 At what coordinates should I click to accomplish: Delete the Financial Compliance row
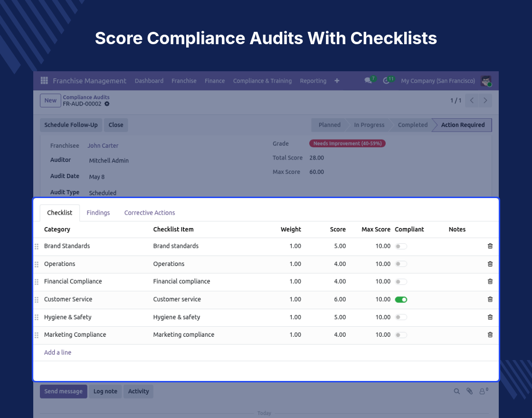(x=490, y=281)
